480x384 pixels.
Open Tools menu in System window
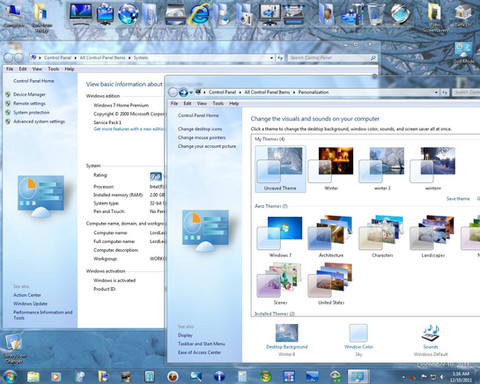(53, 69)
